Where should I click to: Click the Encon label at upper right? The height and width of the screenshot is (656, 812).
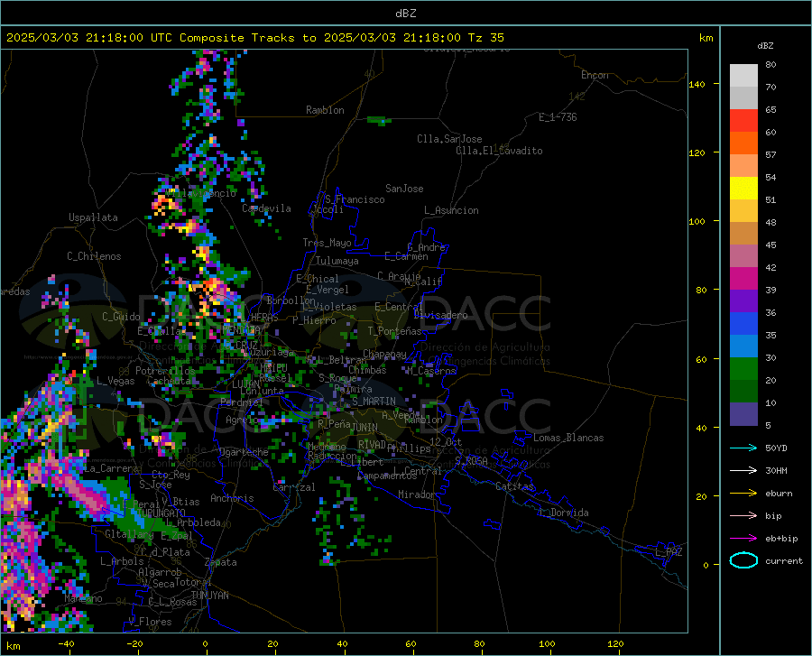pos(595,75)
